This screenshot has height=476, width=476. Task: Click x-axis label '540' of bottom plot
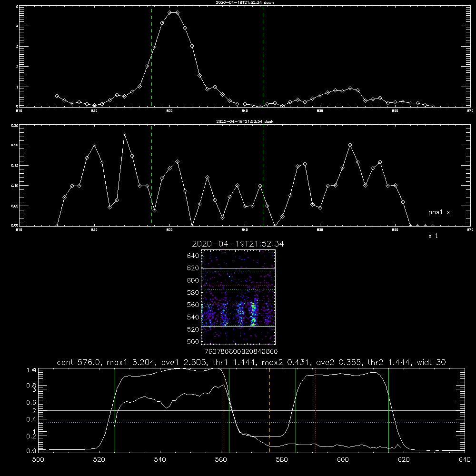coord(160,460)
